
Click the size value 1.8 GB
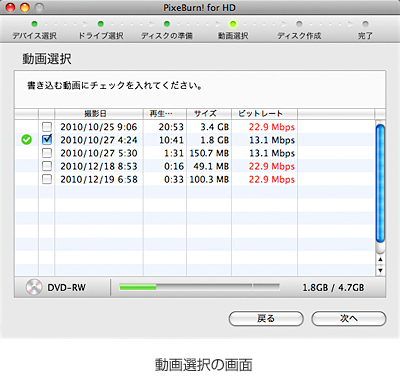tap(215, 140)
